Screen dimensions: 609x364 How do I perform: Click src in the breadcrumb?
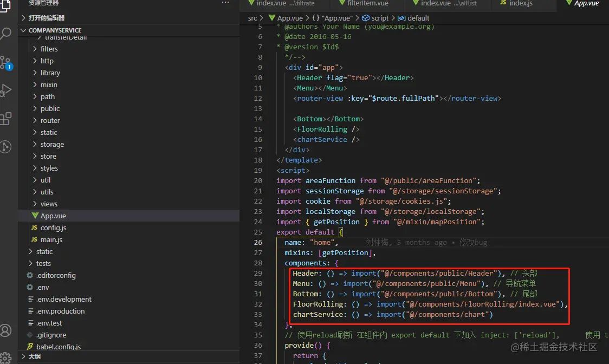pyautogui.click(x=252, y=18)
